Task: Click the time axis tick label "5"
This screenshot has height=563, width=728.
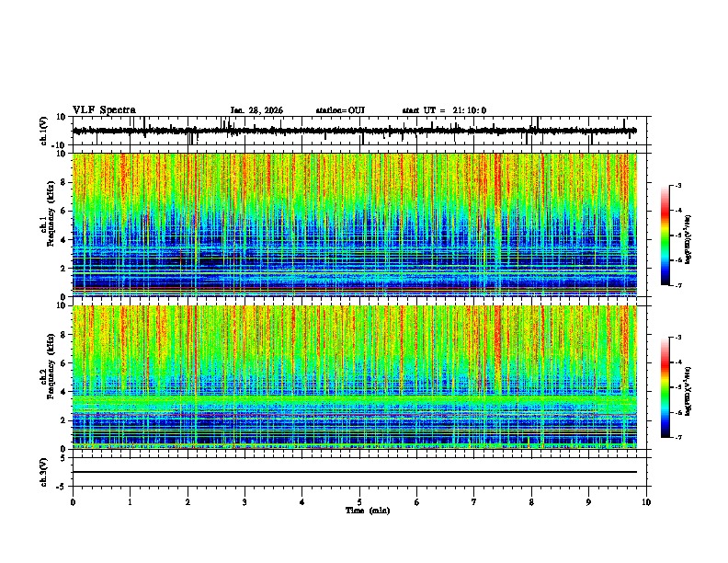Action: pyautogui.click(x=359, y=502)
